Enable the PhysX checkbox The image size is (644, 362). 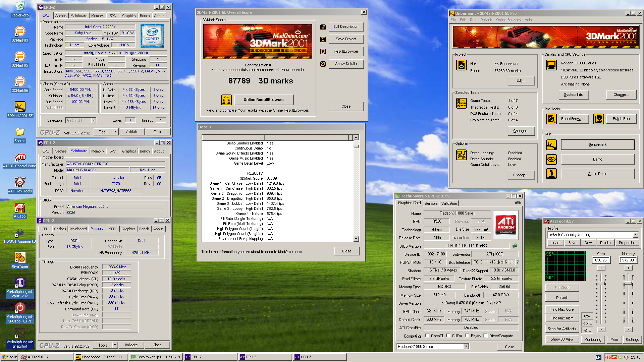click(467, 336)
